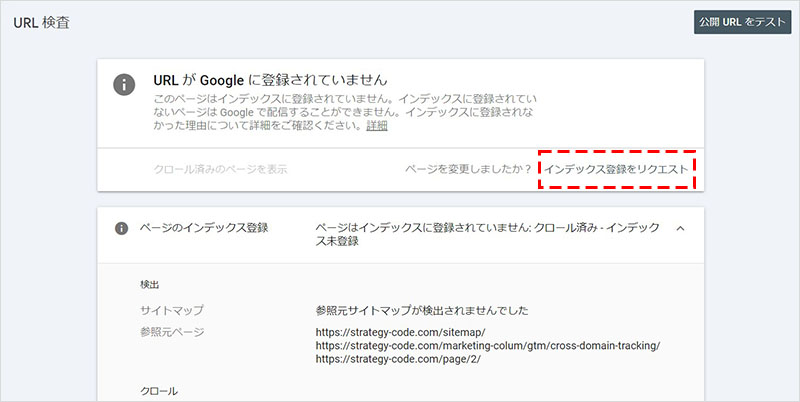Click インデックス登録をリクエスト
The height and width of the screenshot is (402, 800).
click(x=615, y=169)
